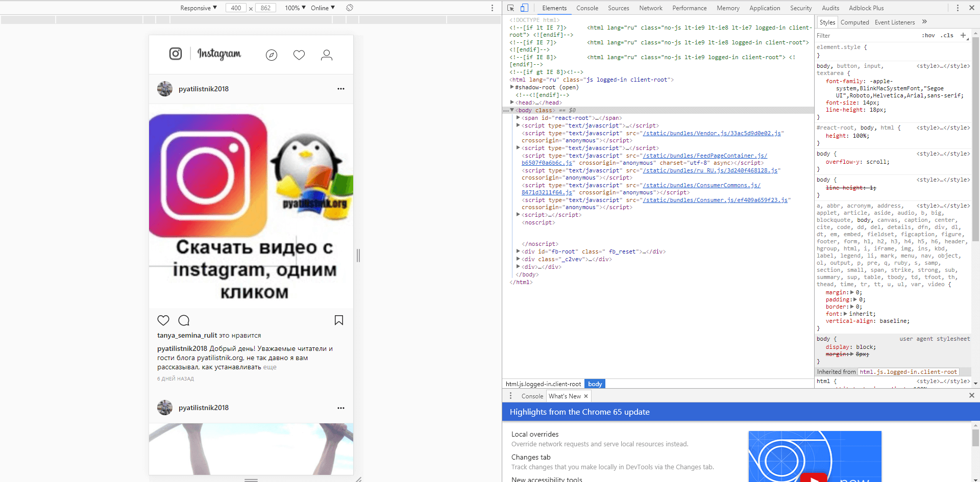Open the Application tab
This screenshot has width=980, height=482.
coord(765,8)
